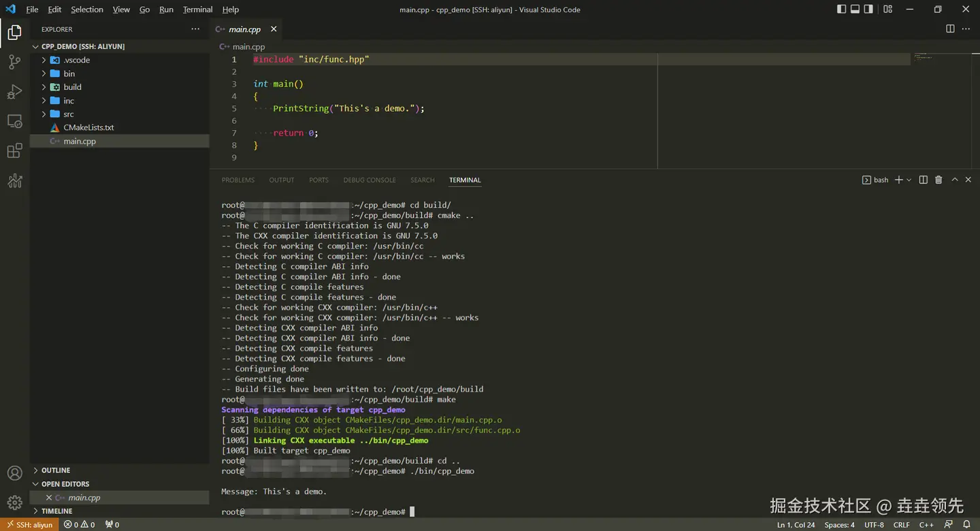Open the new terminal launch profile dropdown
980x531 pixels.
point(909,180)
